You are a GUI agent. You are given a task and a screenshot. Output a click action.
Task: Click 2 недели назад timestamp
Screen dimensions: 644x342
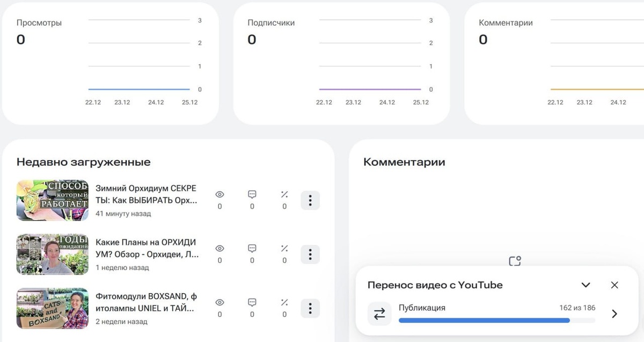coord(121,322)
